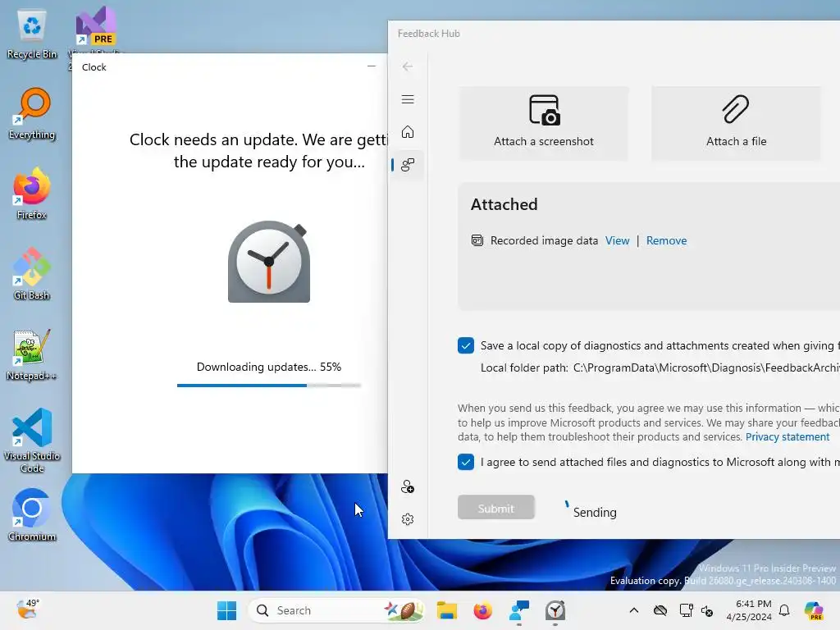
Task: Remove the recorded image data attachment
Action: 666,240
